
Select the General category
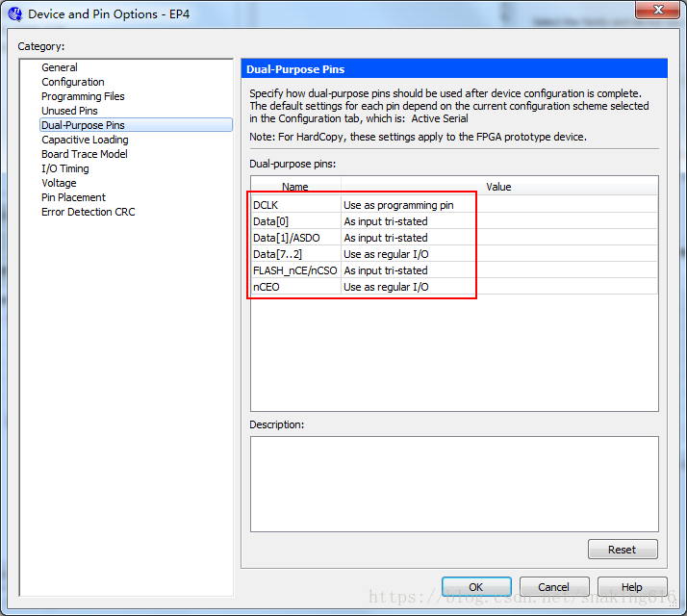point(59,67)
